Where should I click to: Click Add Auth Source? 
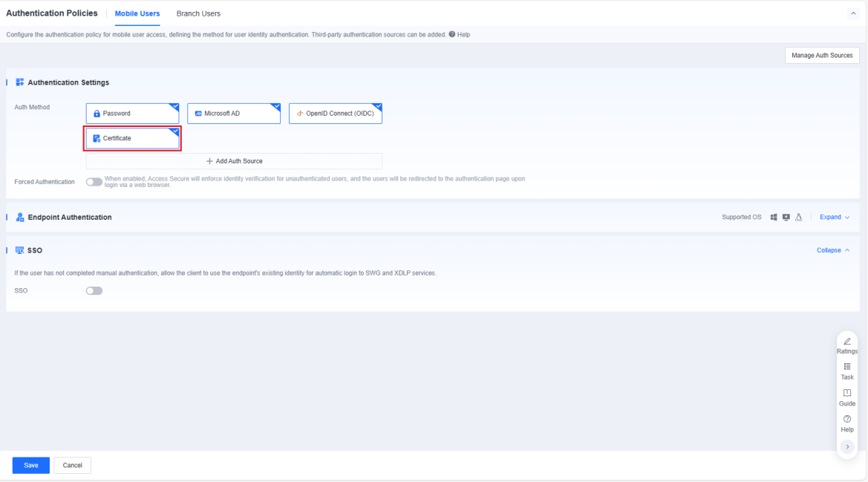(234, 161)
